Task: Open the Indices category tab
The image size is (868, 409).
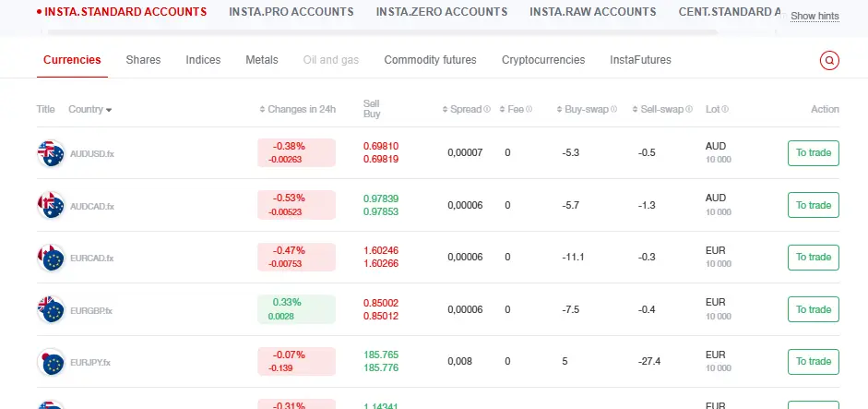Action: tap(203, 60)
